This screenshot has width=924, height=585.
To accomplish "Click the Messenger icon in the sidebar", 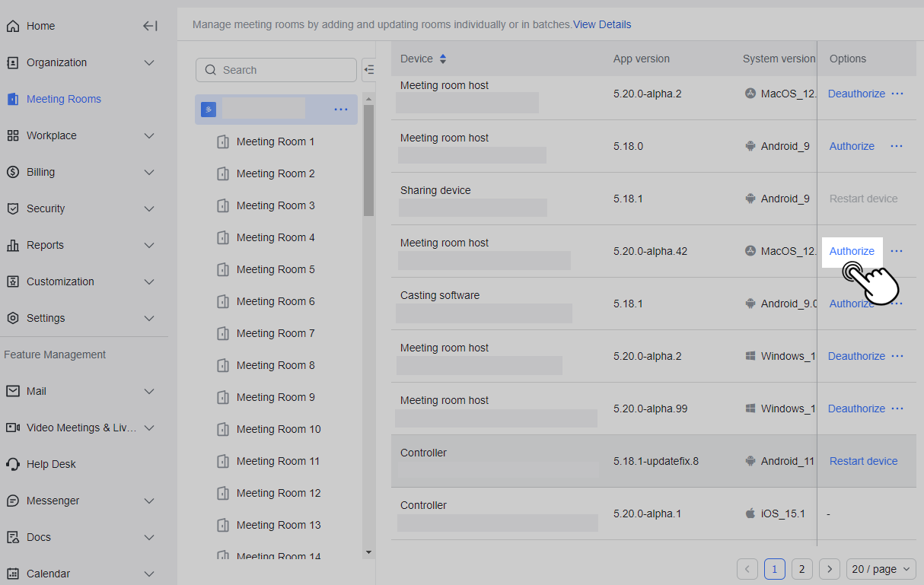I will pyautogui.click(x=12, y=500).
